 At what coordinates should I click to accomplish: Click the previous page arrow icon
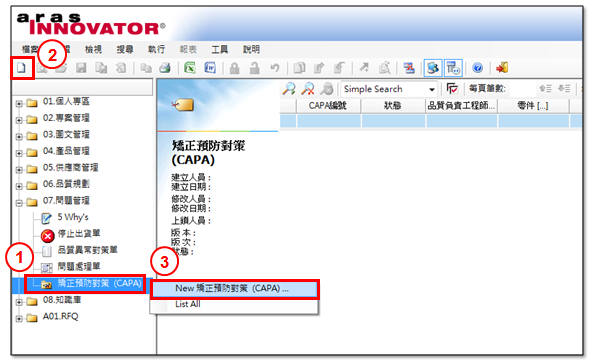[x=545, y=89]
